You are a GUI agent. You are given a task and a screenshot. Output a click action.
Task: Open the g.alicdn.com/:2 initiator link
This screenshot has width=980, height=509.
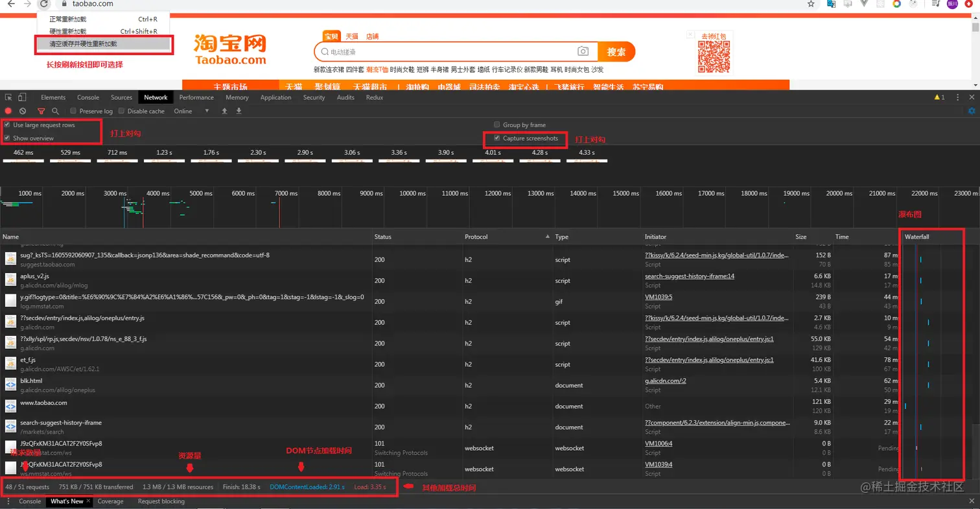click(665, 381)
